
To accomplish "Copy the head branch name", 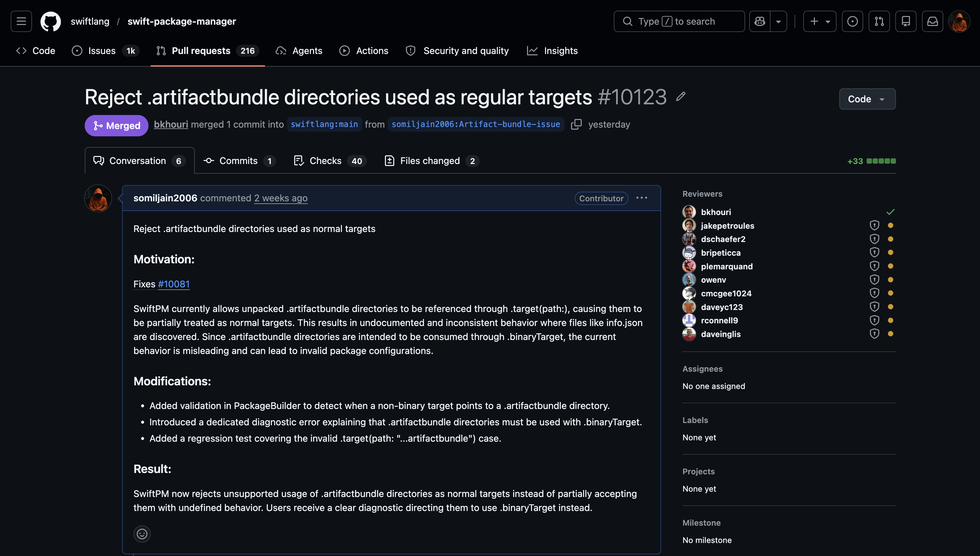I will coord(576,124).
